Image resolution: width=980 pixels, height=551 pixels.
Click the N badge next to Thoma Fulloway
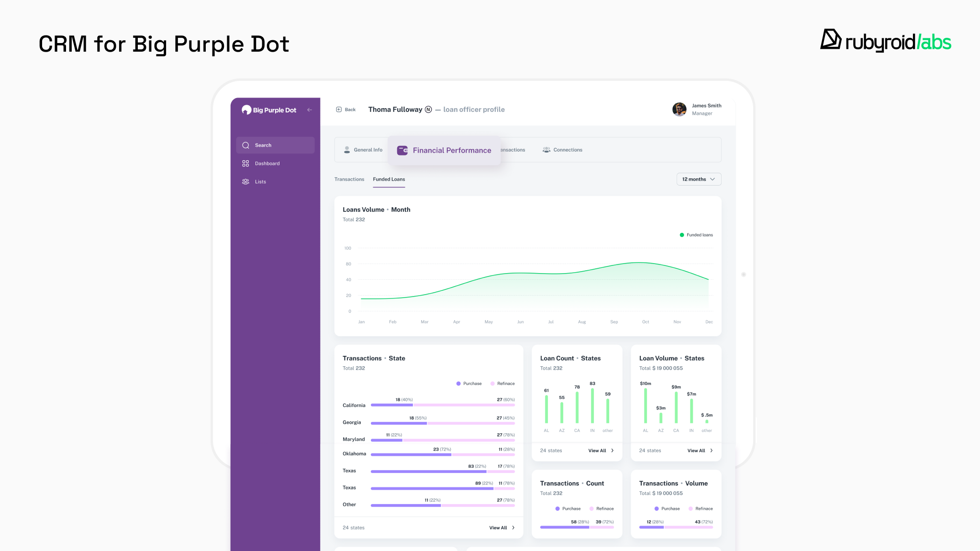(428, 110)
